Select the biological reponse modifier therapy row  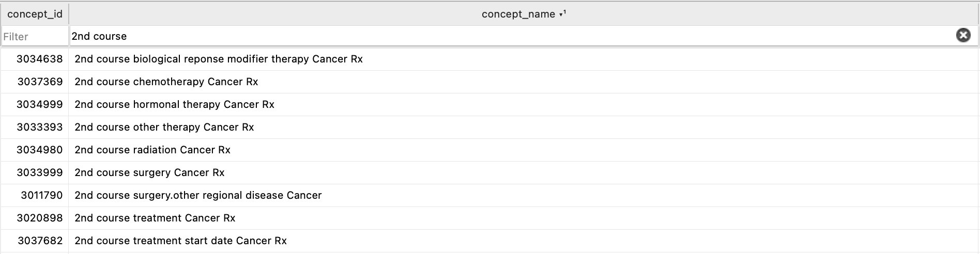[x=490, y=59]
